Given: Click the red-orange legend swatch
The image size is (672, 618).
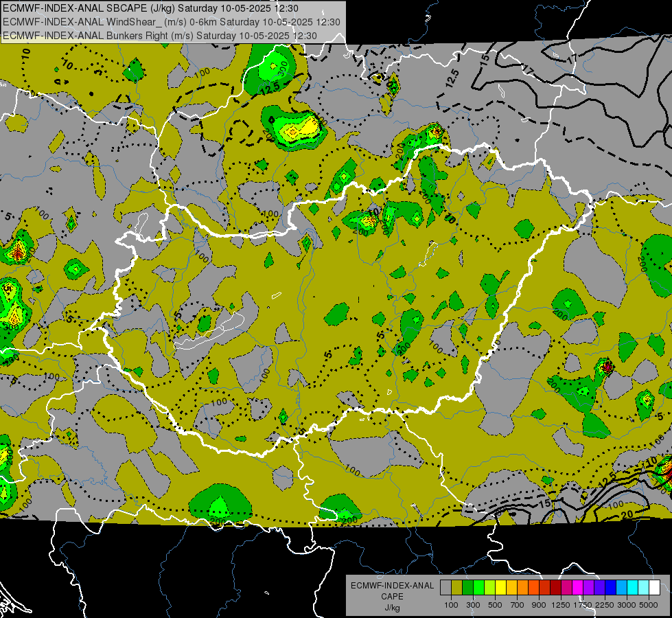Looking at the screenshot, I should [x=533, y=587].
